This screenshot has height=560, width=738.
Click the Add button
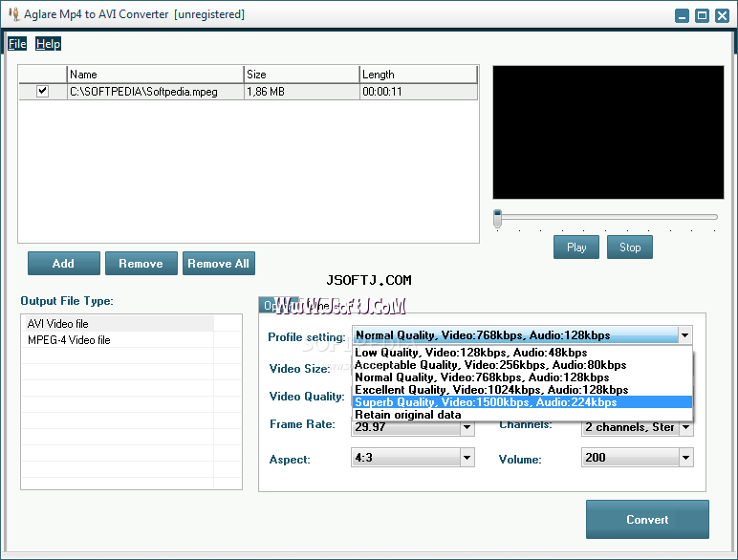click(x=63, y=264)
